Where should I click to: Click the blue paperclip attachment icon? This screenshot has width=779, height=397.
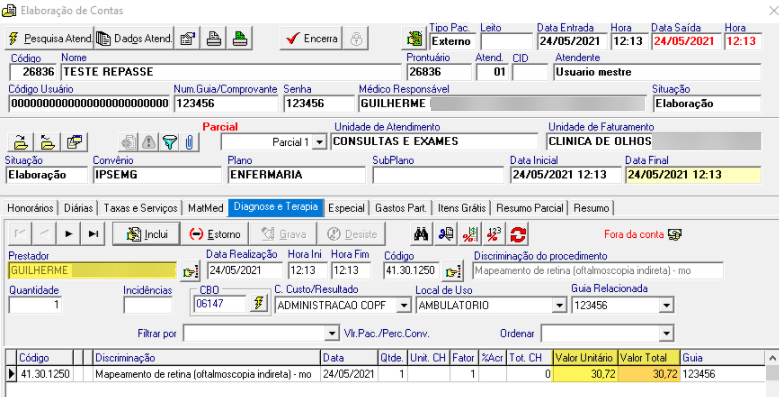pyautogui.click(x=189, y=143)
